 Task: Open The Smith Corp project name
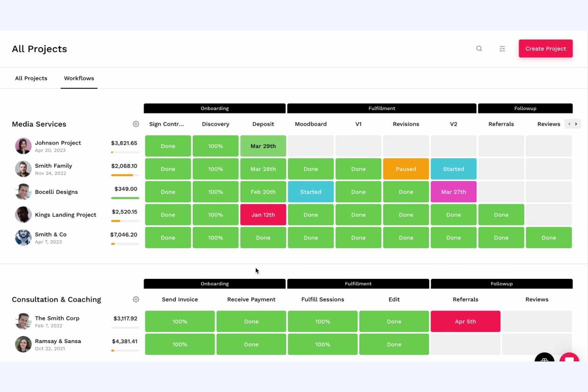click(x=57, y=318)
